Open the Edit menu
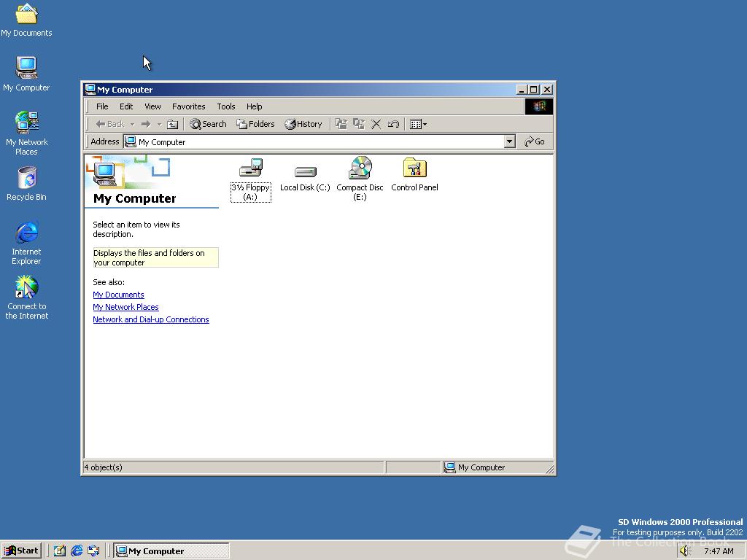 pos(126,106)
